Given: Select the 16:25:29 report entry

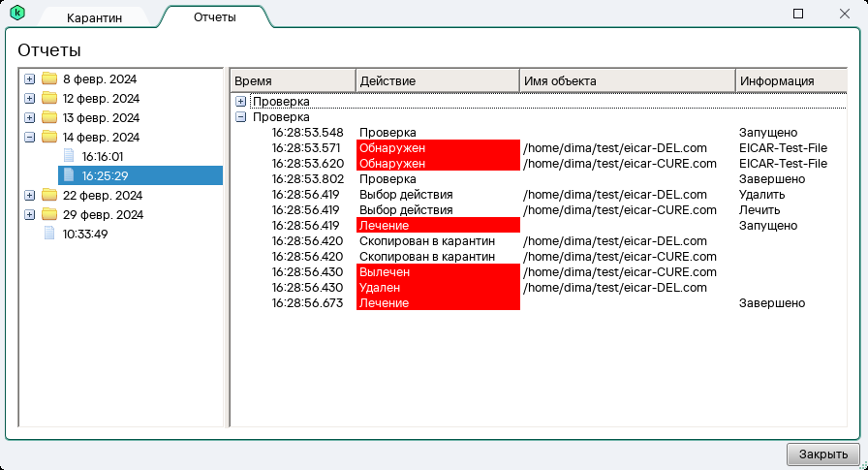Looking at the screenshot, I should point(105,175).
